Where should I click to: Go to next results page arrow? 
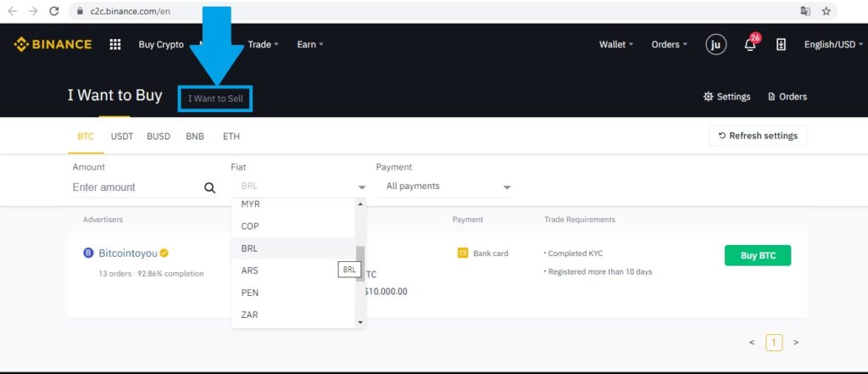pos(795,343)
